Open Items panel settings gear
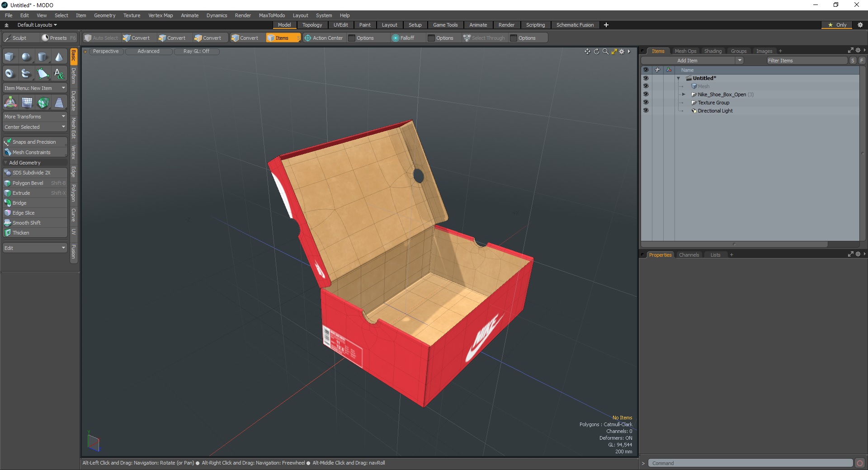This screenshot has height=470, width=868. pos(858,51)
